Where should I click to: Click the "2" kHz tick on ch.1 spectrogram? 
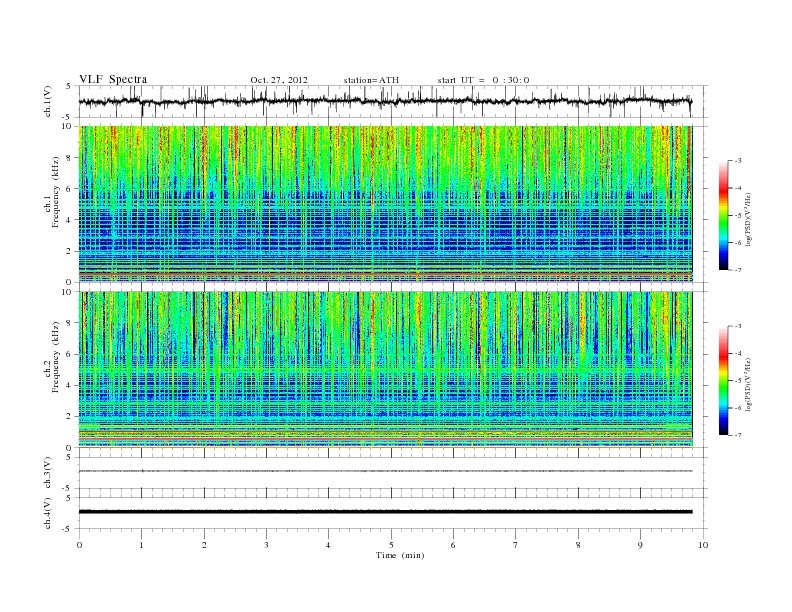69,251
